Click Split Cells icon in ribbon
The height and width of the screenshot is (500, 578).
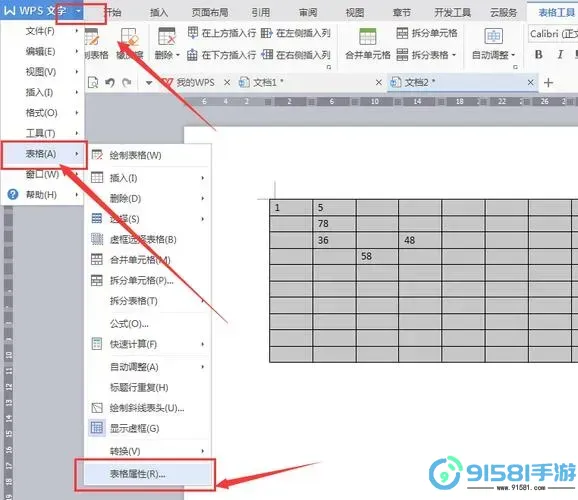[402, 33]
